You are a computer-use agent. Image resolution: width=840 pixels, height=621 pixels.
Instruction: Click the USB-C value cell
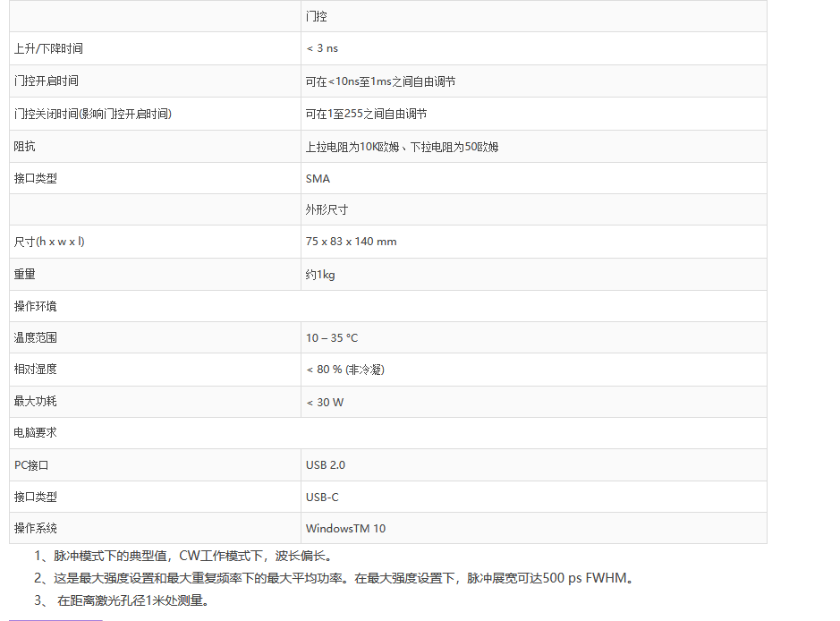point(322,497)
